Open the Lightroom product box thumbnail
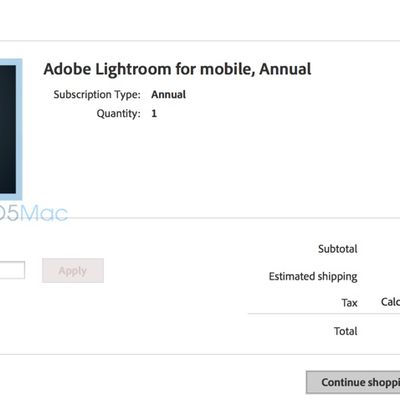 click(x=11, y=129)
